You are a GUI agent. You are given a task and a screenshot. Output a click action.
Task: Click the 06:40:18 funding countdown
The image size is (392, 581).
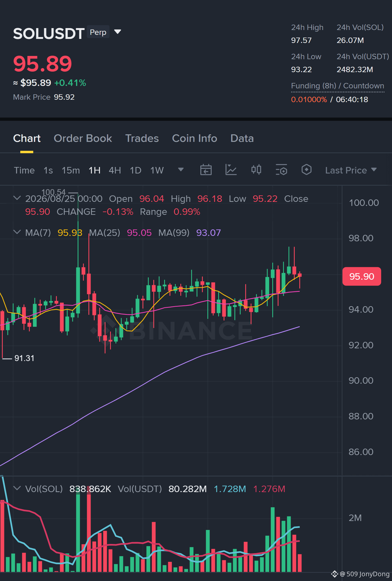(352, 99)
